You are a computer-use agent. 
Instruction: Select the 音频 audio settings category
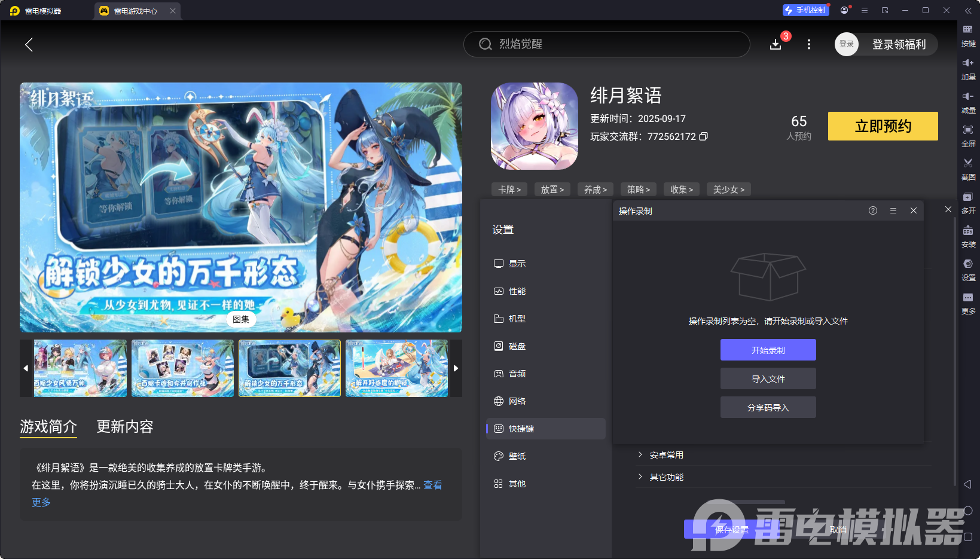pyautogui.click(x=518, y=373)
